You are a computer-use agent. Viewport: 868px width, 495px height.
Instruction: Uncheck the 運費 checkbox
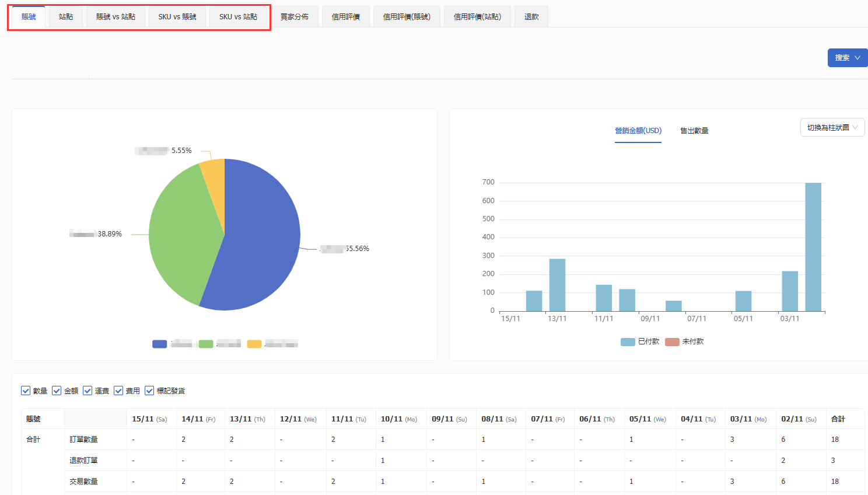coord(87,391)
